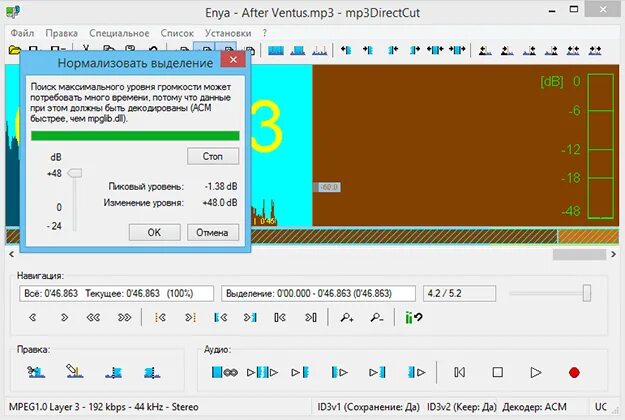
Task: Confirm normalization with OK
Action: coord(154,232)
